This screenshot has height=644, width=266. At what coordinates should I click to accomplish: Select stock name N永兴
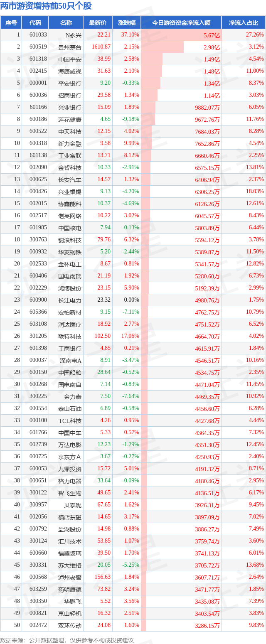coord(74,35)
